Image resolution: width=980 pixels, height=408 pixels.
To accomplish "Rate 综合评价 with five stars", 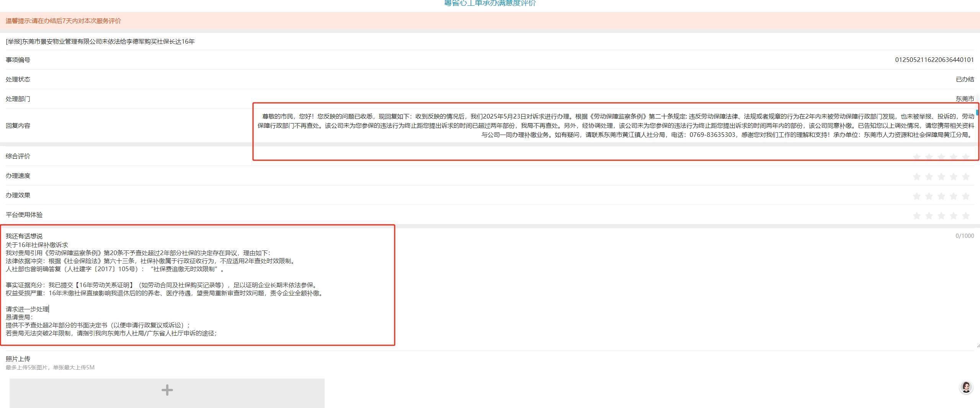I will tap(965, 157).
